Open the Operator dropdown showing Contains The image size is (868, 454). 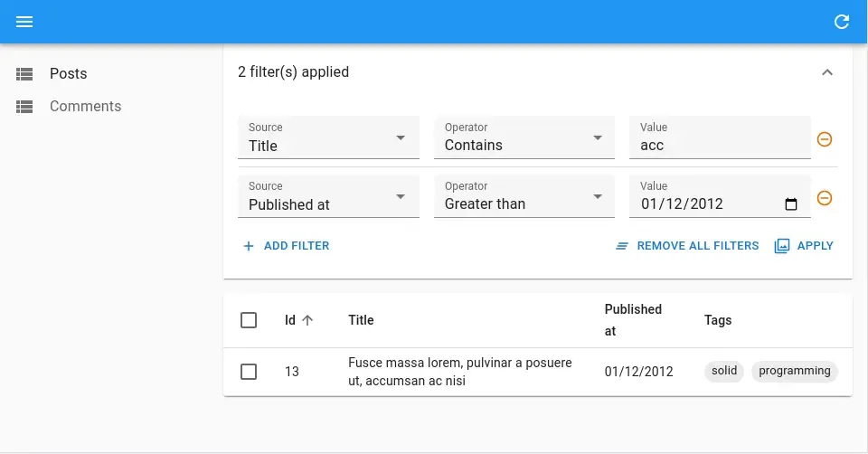coord(524,138)
